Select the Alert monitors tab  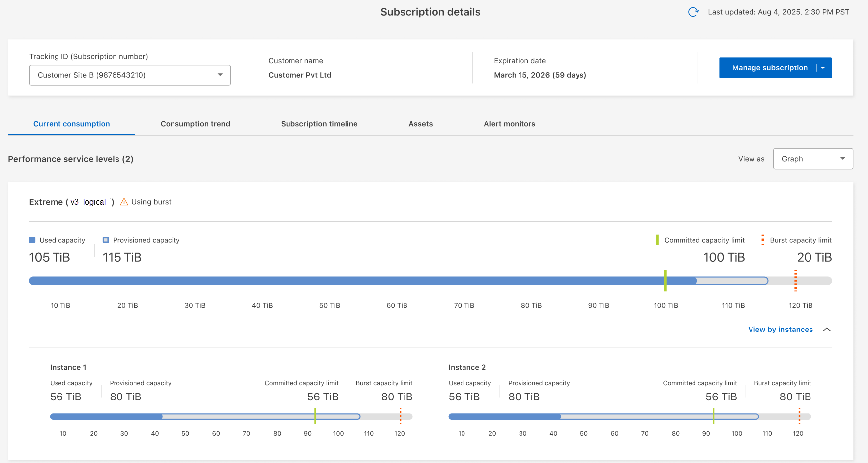coord(509,124)
